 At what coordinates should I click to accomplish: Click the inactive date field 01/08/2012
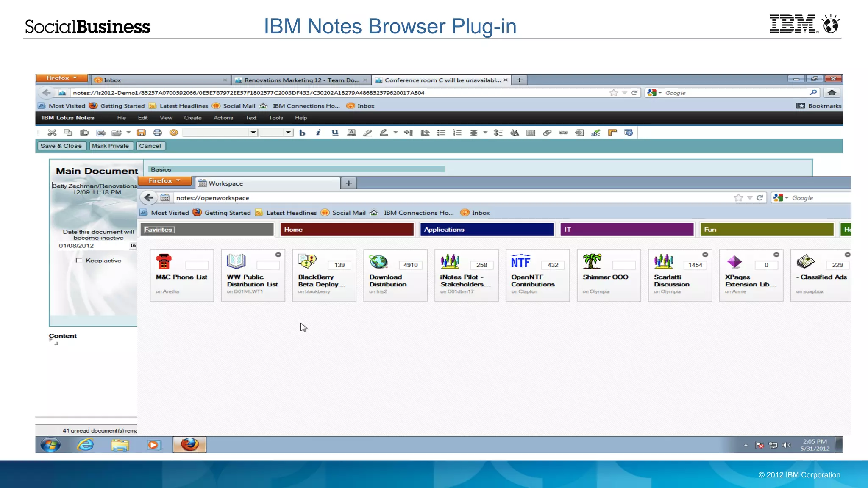(93, 246)
